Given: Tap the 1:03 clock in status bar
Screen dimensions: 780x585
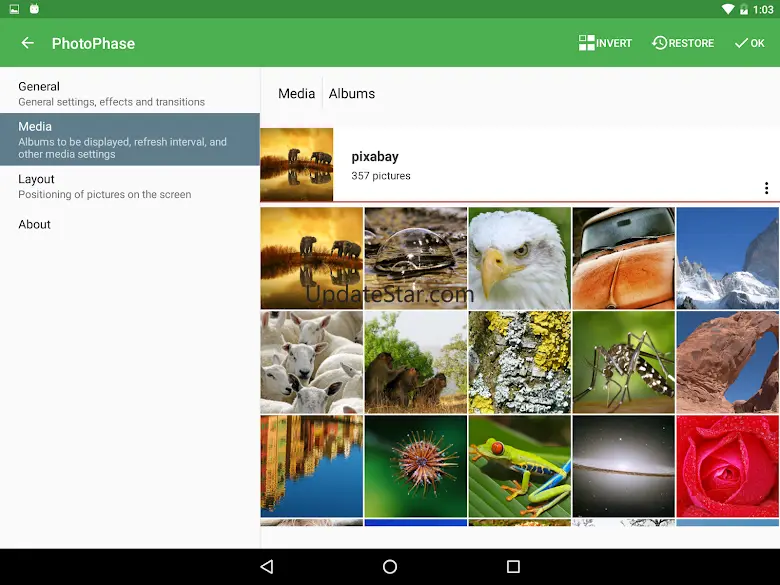Looking at the screenshot, I should [763, 9].
